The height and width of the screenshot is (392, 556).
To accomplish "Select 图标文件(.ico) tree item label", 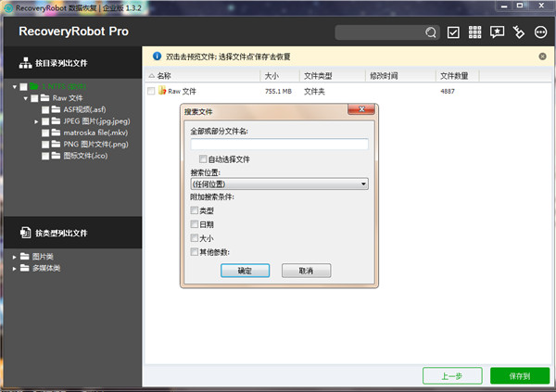I will coord(85,156).
